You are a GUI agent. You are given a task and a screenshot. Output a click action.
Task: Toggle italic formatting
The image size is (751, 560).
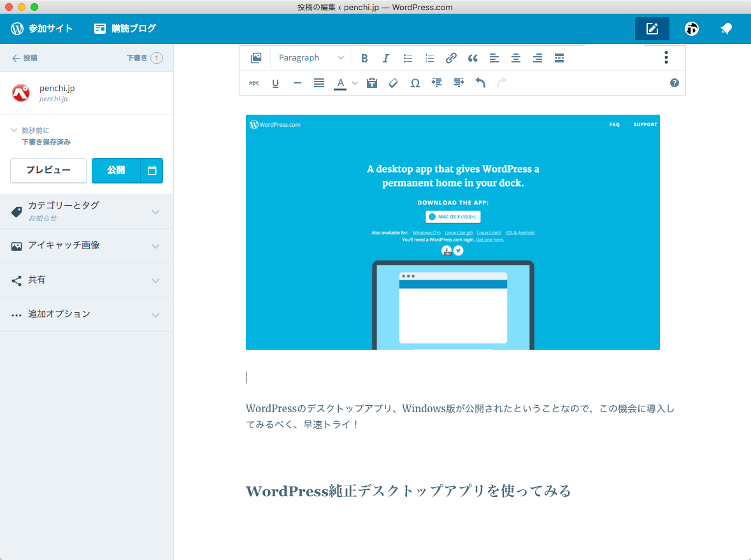[385, 58]
